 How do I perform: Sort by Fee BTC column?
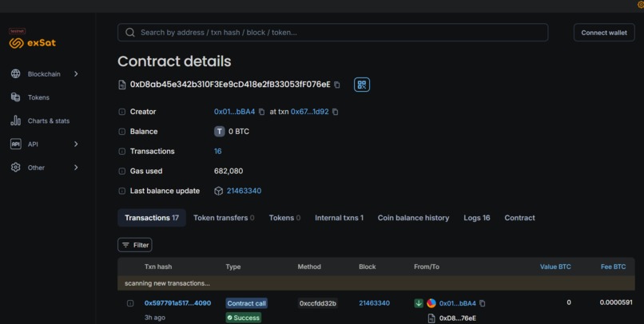613,267
